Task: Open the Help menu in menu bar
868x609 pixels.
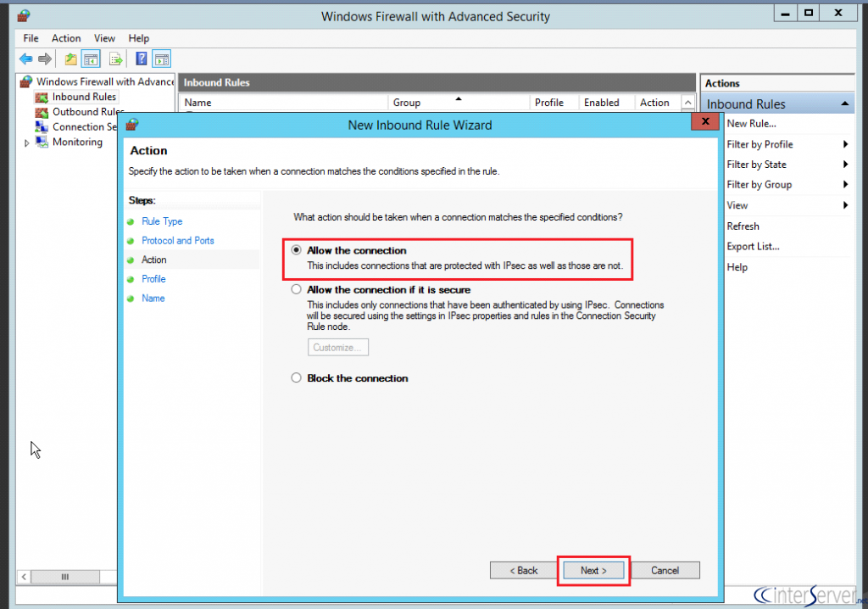Action: tap(139, 38)
